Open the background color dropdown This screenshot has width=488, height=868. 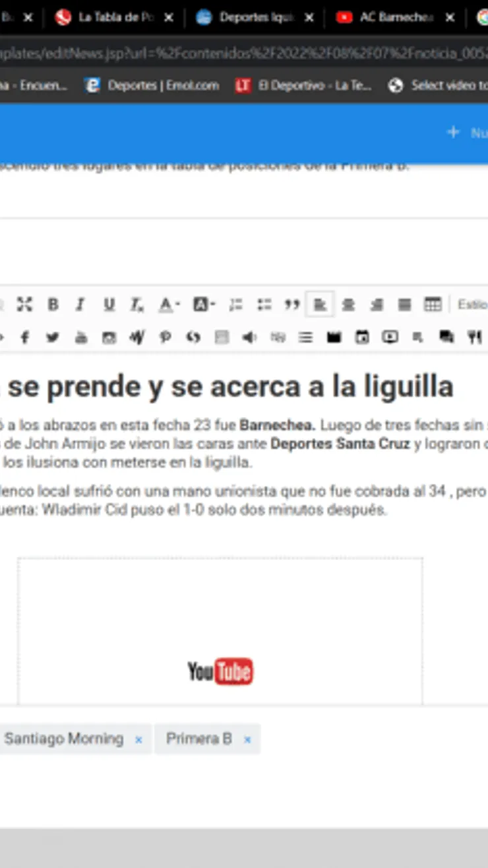pos(204,304)
